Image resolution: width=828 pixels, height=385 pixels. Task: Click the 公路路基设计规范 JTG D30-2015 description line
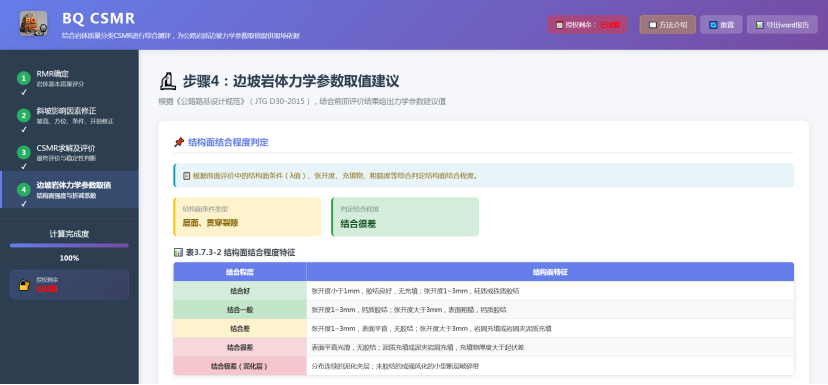303,102
